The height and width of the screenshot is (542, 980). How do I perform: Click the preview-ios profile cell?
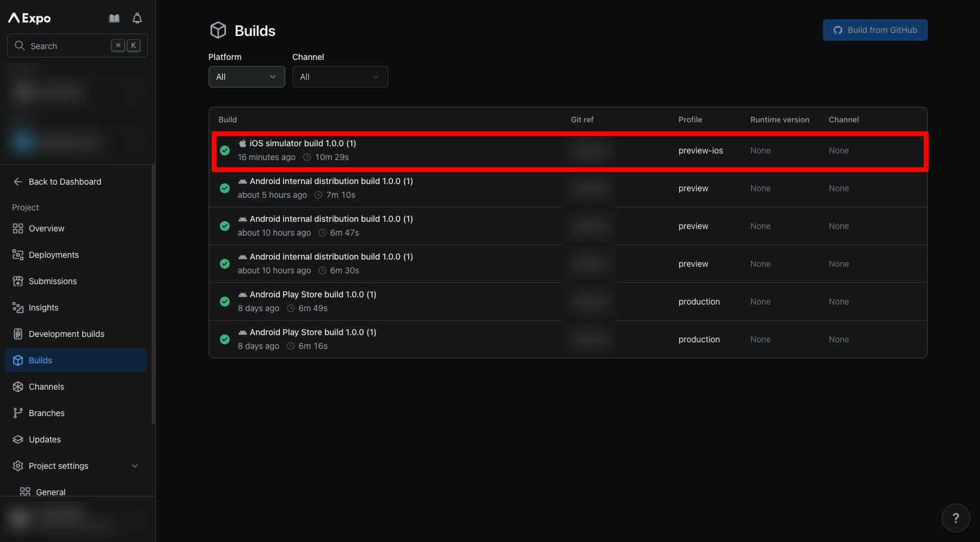[701, 150]
